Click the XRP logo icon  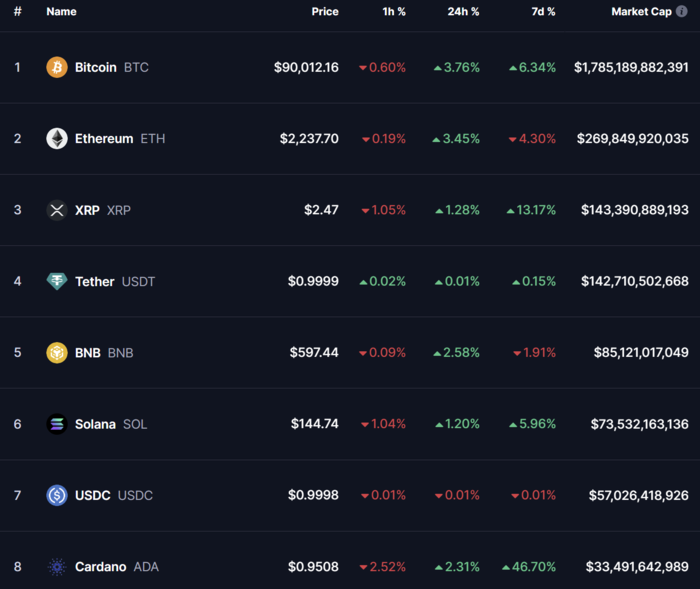57,210
